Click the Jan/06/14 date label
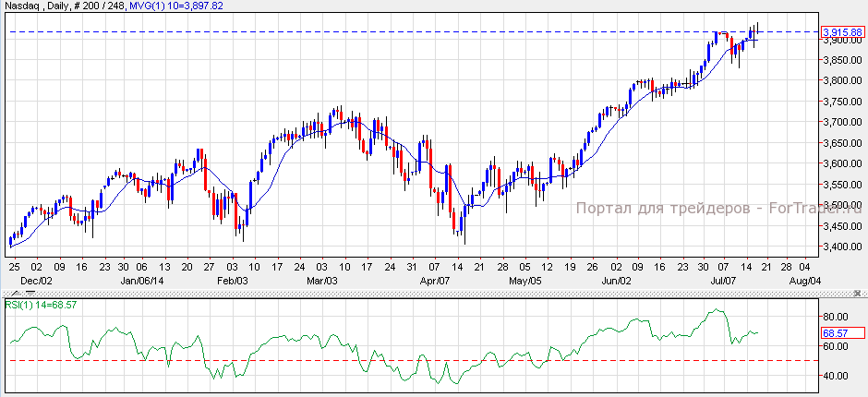868x397 pixels. [x=142, y=279]
